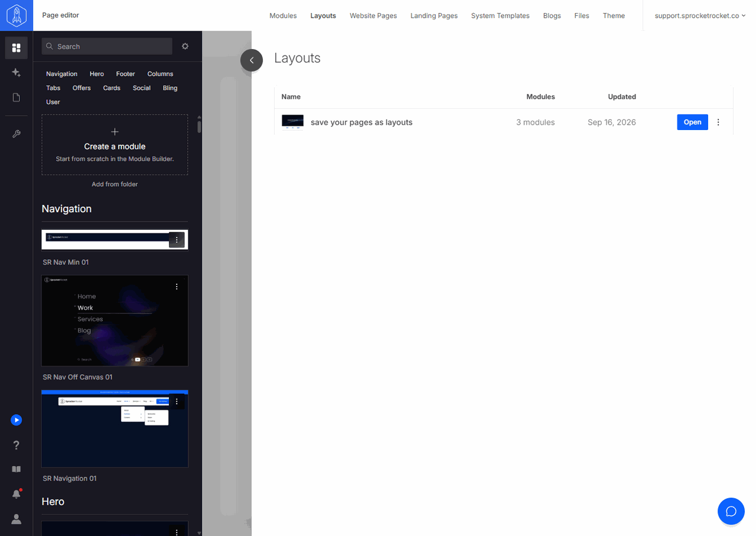
Task: Click the module list scrollbar thumb
Action: (199, 126)
